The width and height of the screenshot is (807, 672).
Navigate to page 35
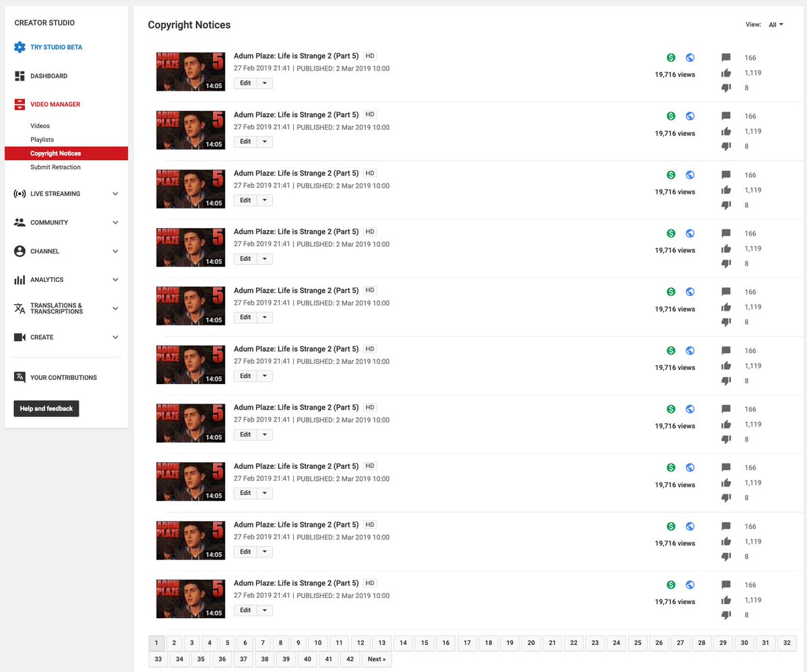[200, 659]
